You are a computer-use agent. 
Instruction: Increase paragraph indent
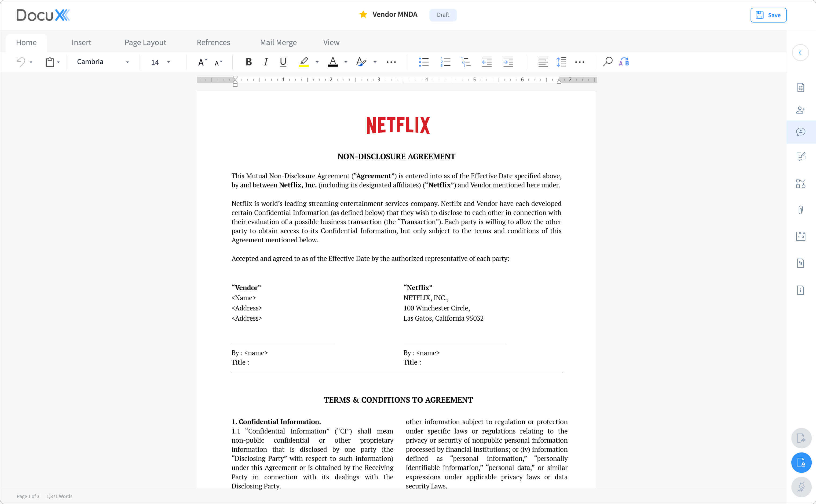[x=508, y=62]
